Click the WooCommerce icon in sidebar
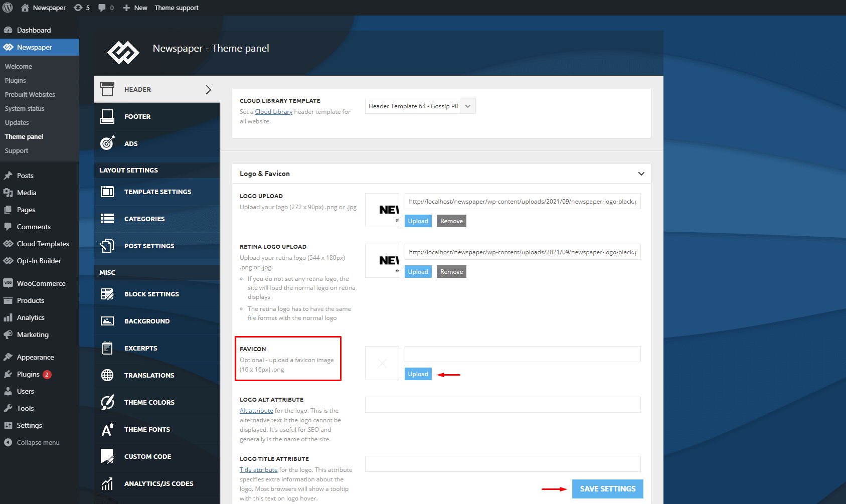Image resolution: width=846 pixels, height=504 pixels. (8, 283)
